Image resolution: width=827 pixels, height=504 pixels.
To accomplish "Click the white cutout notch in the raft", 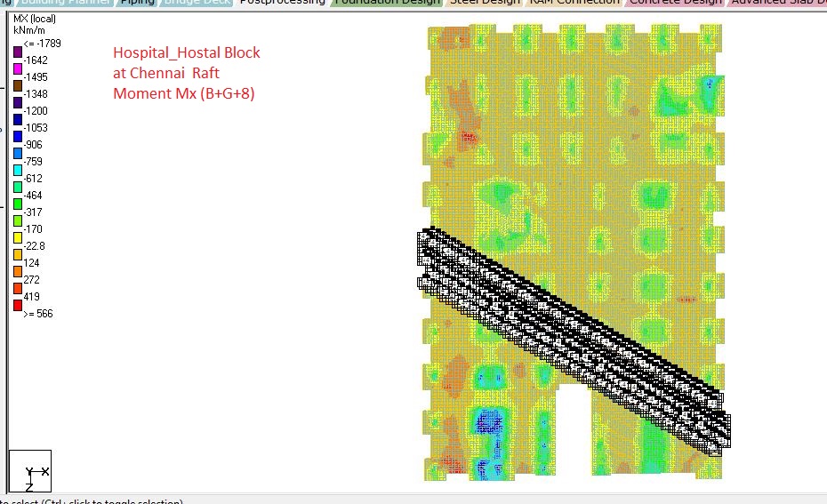I will pyautogui.click(x=574, y=436).
